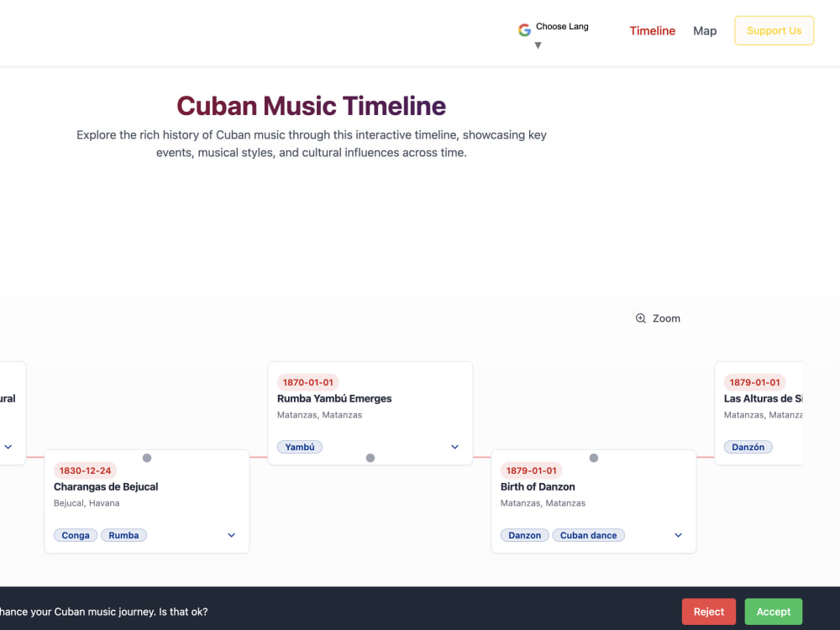The image size is (840, 630).
Task: Open the Choose Lang dropdown arrow
Action: click(x=538, y=45)
